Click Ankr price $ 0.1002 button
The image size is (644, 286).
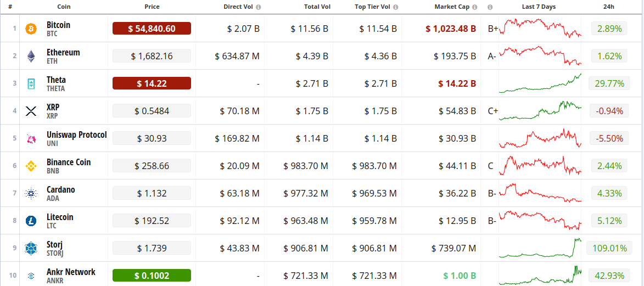point(152,276)
